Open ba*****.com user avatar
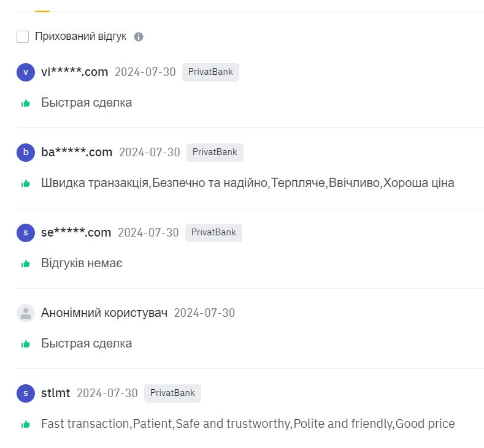The image size is (484, 448). point(26,153)
